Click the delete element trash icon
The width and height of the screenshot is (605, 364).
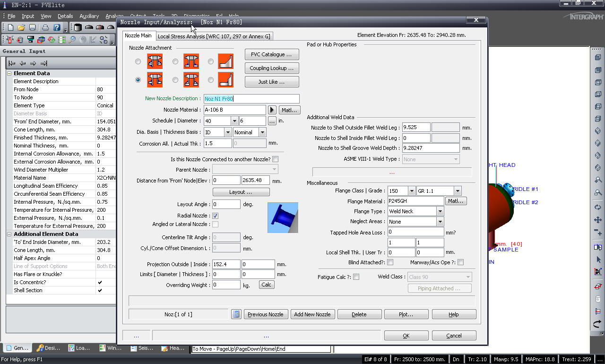(x=20, y=40)
